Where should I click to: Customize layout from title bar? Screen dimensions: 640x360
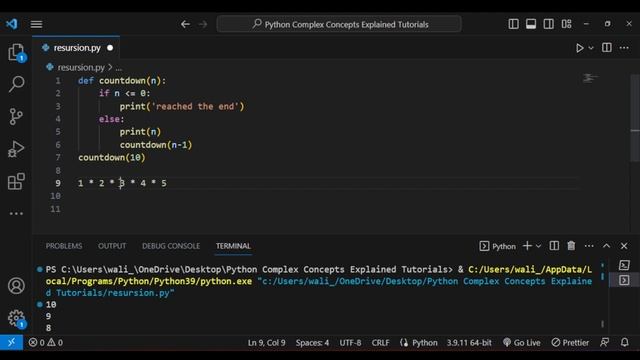pos(566,24)
